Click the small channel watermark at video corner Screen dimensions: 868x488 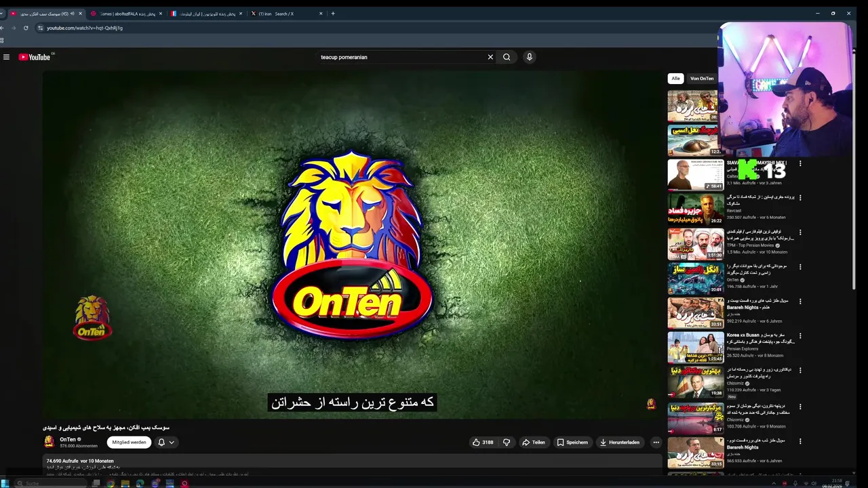click(651, 405)
